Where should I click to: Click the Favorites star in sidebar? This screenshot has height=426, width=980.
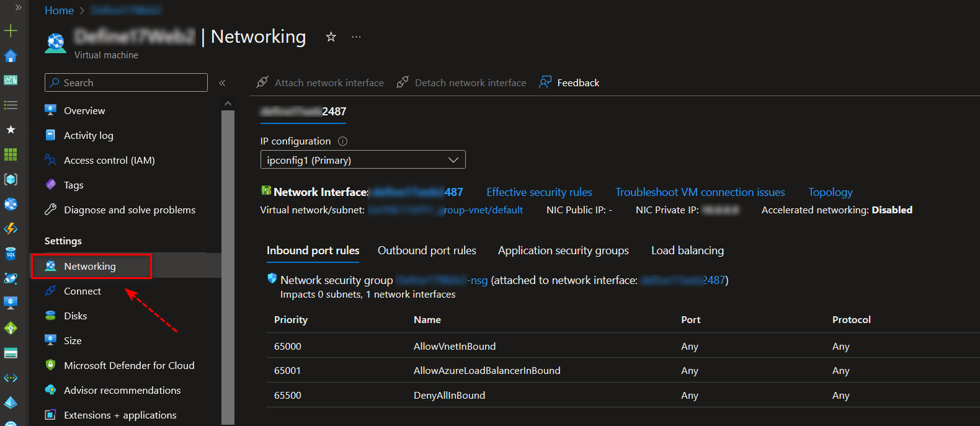pyautogui.click(x=11, y=130)
